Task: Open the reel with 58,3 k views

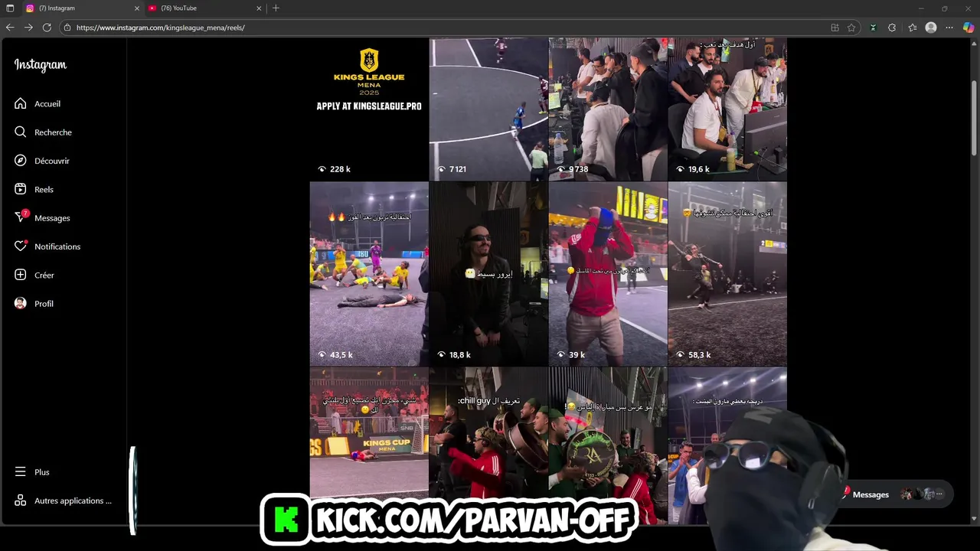Action: [727, 274]
